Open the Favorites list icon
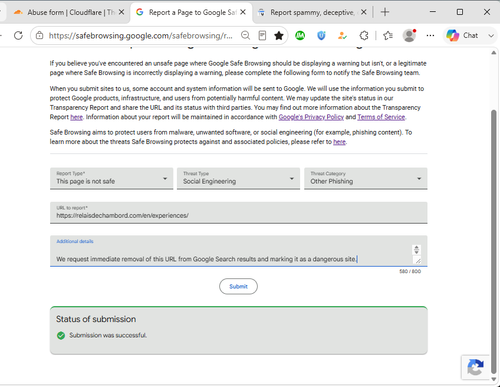This screenshot has width=500, height=387. (388, 35)
